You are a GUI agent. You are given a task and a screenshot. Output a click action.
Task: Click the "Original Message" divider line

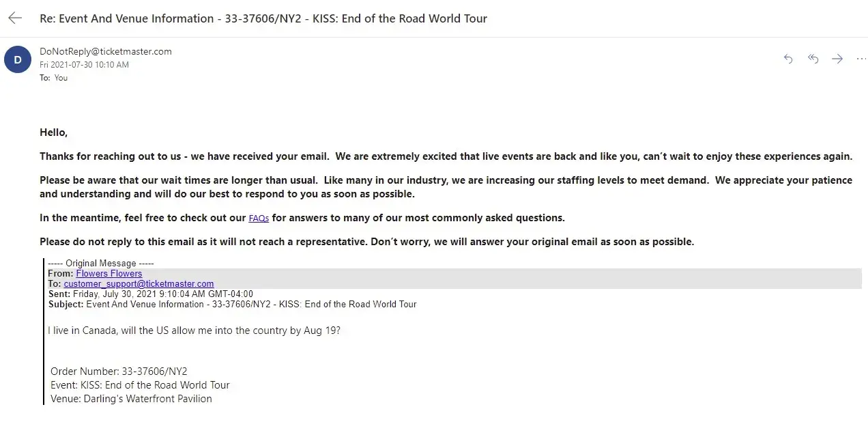coord(101,263)
